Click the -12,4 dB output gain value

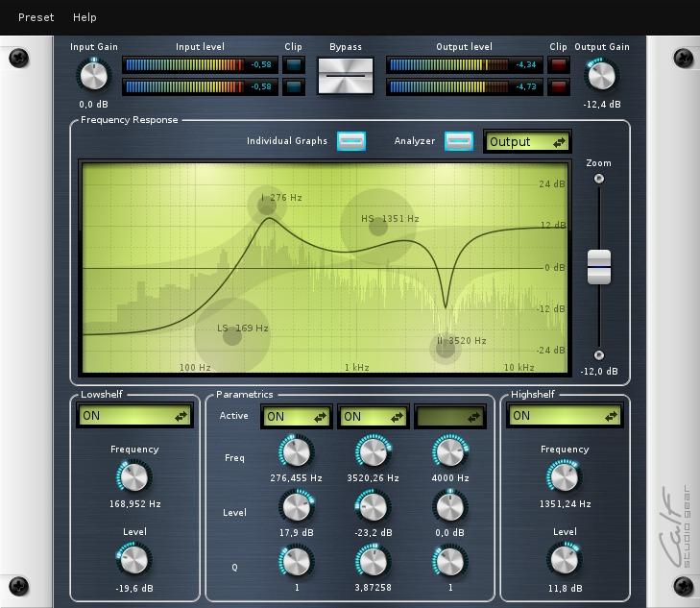602,105
